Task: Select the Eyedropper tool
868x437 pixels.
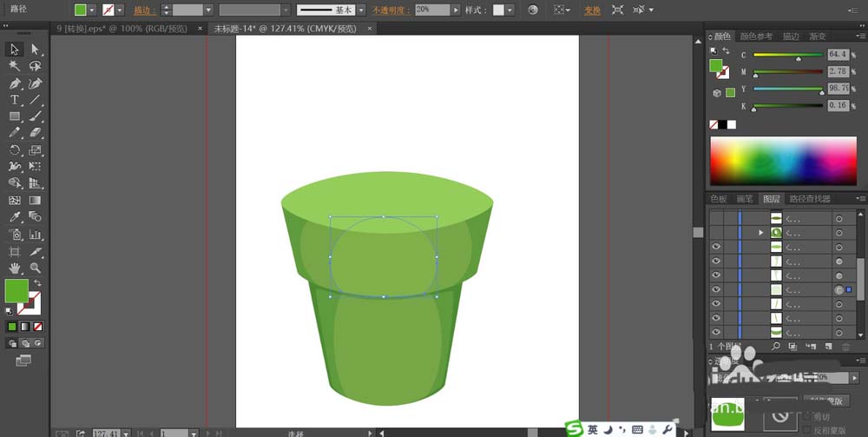Action: [x=15, y=217]
